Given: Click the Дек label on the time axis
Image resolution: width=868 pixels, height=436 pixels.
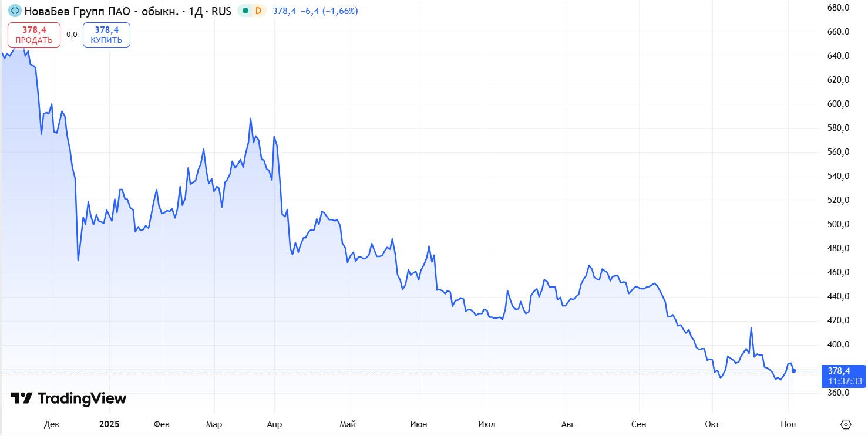Looking at the screenshot, I should [52, 424].
